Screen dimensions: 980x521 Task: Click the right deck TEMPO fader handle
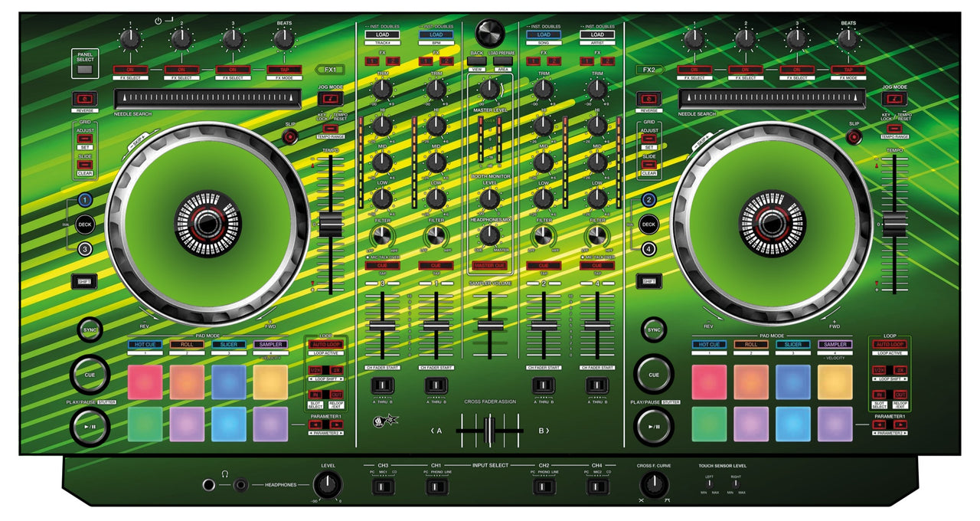point(894,224)
